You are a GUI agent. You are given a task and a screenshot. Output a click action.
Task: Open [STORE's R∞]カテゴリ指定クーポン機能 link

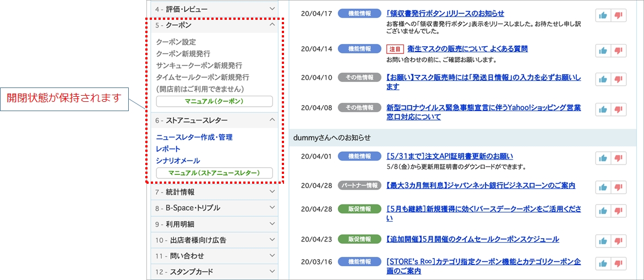[x=484, y=266]
